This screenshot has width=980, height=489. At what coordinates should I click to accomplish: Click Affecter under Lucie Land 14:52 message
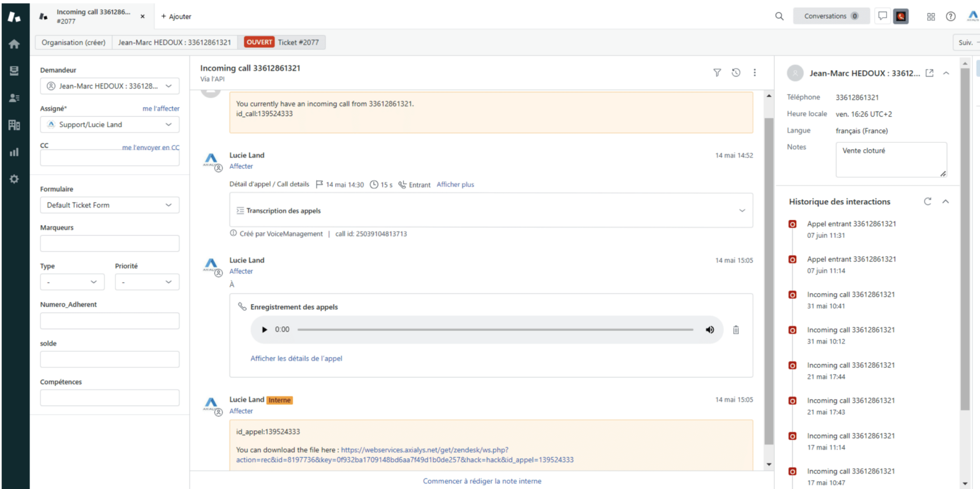click(241, 166)
